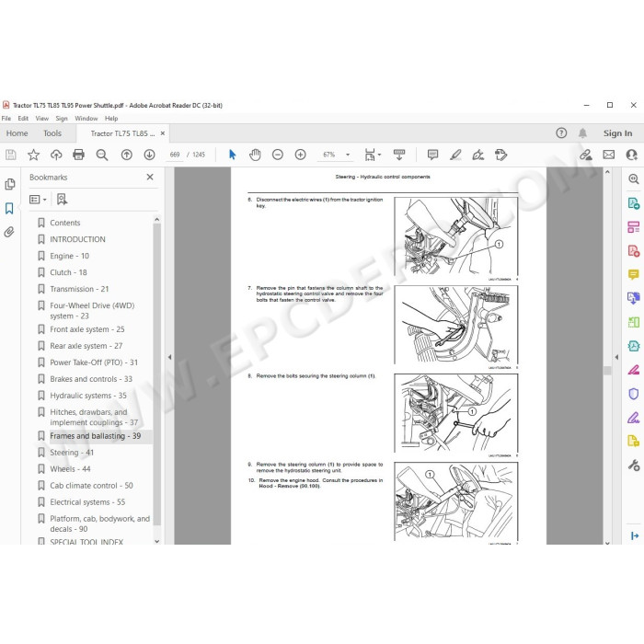This screenshot has width=644, height=644.
Task: Open the Electrical systems - 55 bookmark
Action: pyautogui.click(x=87, y=502)
